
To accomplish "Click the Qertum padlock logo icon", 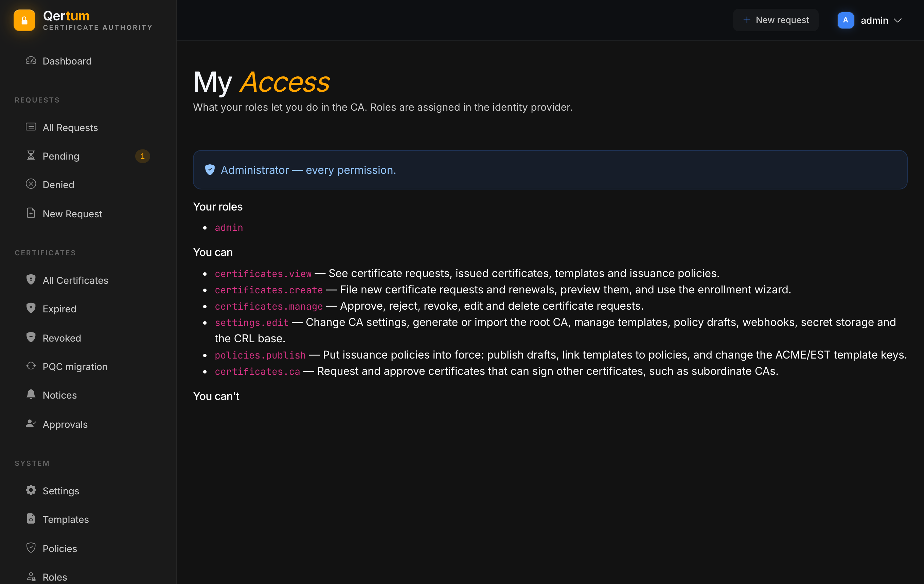I will 24,20.
